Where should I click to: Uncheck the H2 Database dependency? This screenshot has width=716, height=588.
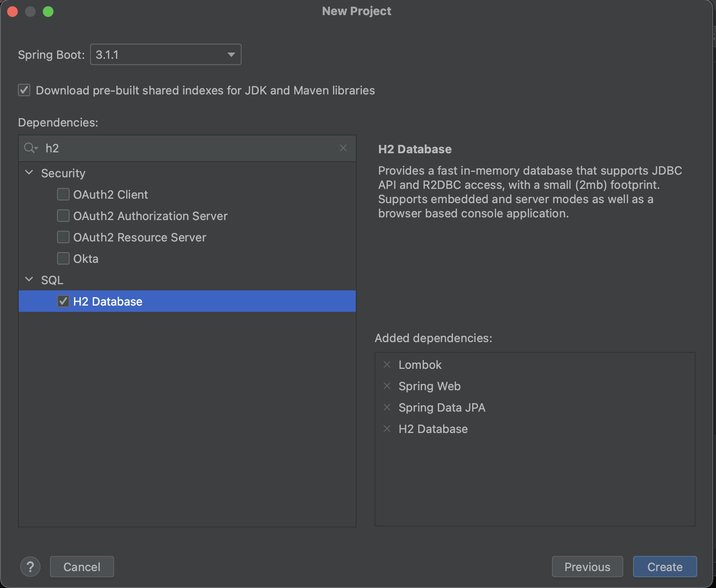[x=63, y=301]
